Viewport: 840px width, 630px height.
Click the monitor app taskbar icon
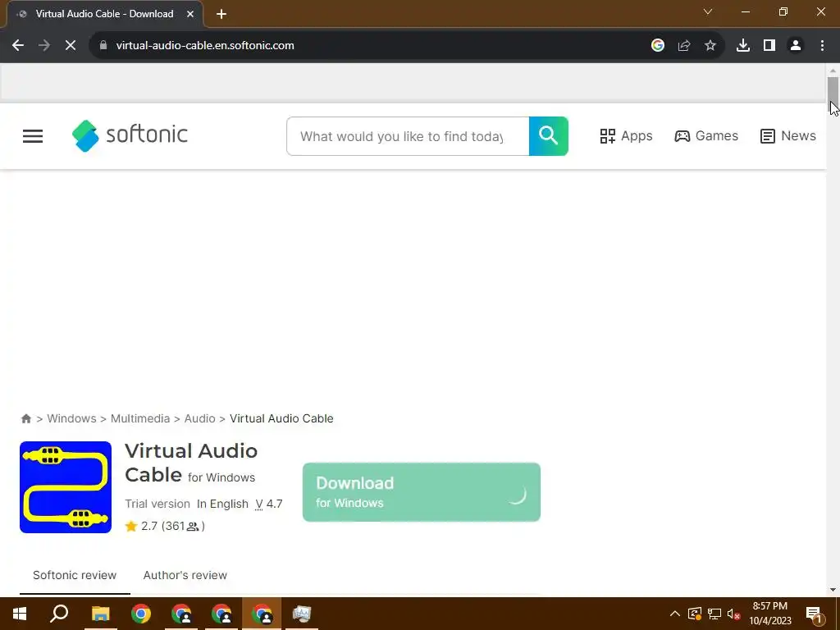pos(302,614)
